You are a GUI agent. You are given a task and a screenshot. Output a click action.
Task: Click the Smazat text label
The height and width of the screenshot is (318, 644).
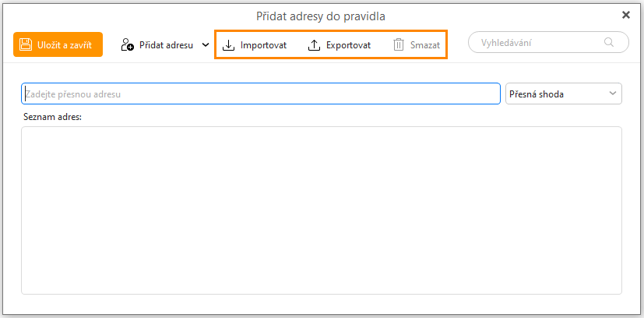(425, 45)
